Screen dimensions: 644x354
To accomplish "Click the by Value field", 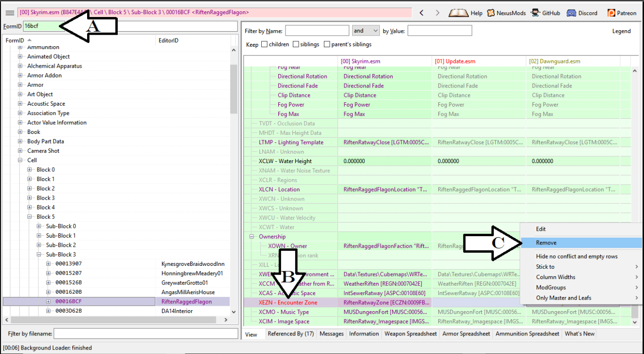I will pos(440,31).
